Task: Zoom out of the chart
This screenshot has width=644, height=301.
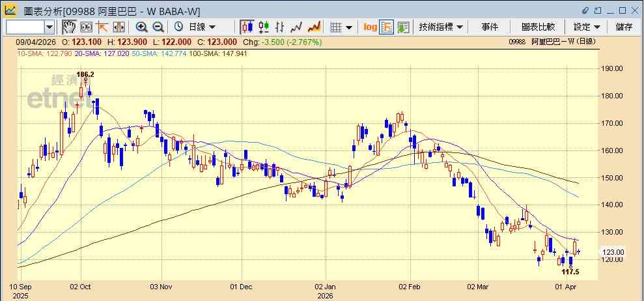Action: pos(158,27)
